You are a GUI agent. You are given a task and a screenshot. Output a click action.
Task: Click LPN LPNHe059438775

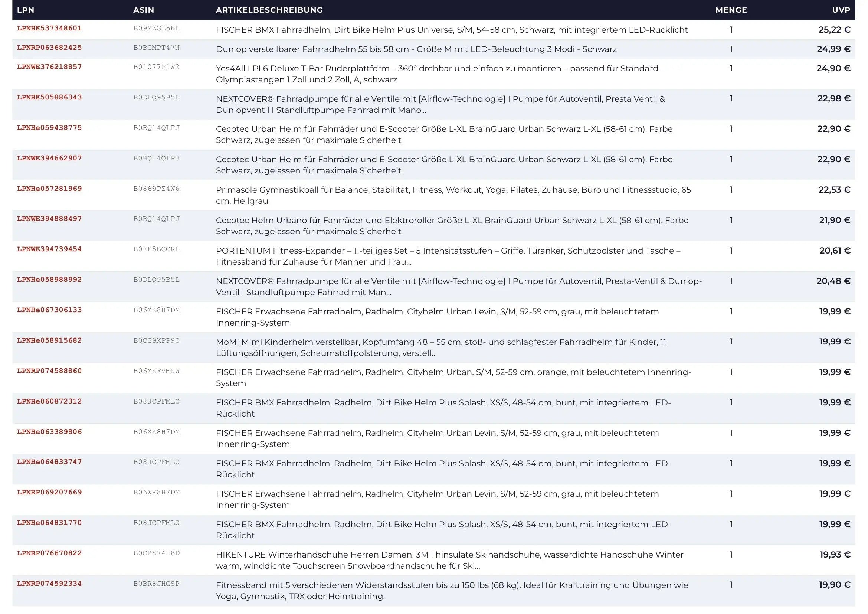49,128
